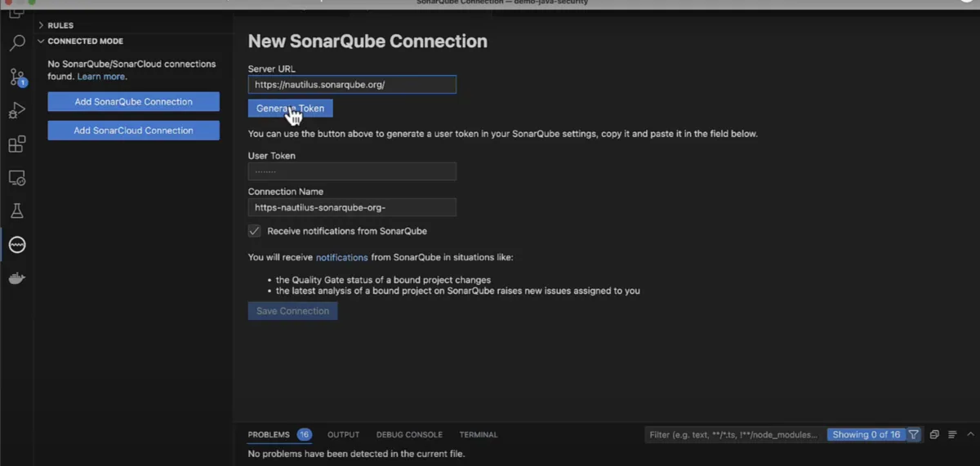This screenshot has height=466, width=980.
Task: Click the User Token input field
Action: 352,171
